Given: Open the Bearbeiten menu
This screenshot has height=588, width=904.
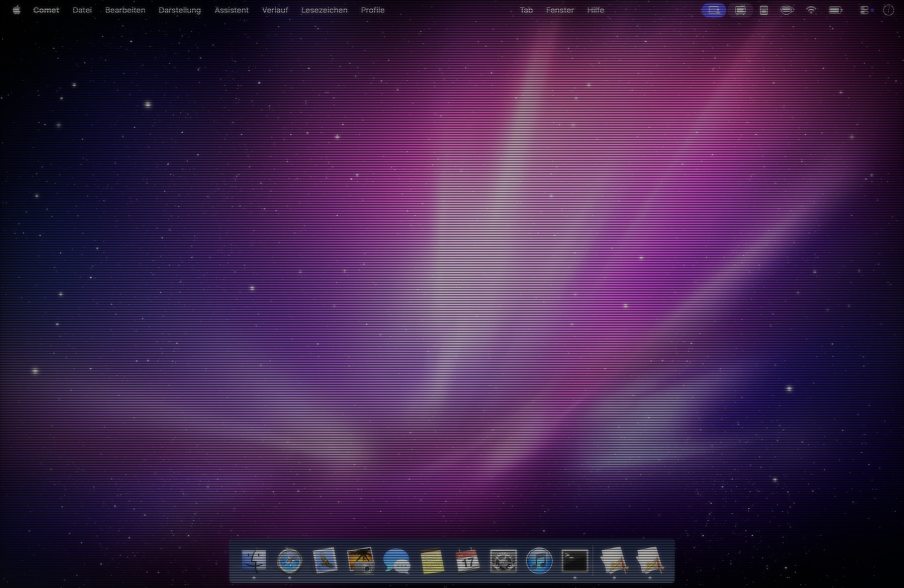Looking at the screenshot, I should tap(125, 10).
